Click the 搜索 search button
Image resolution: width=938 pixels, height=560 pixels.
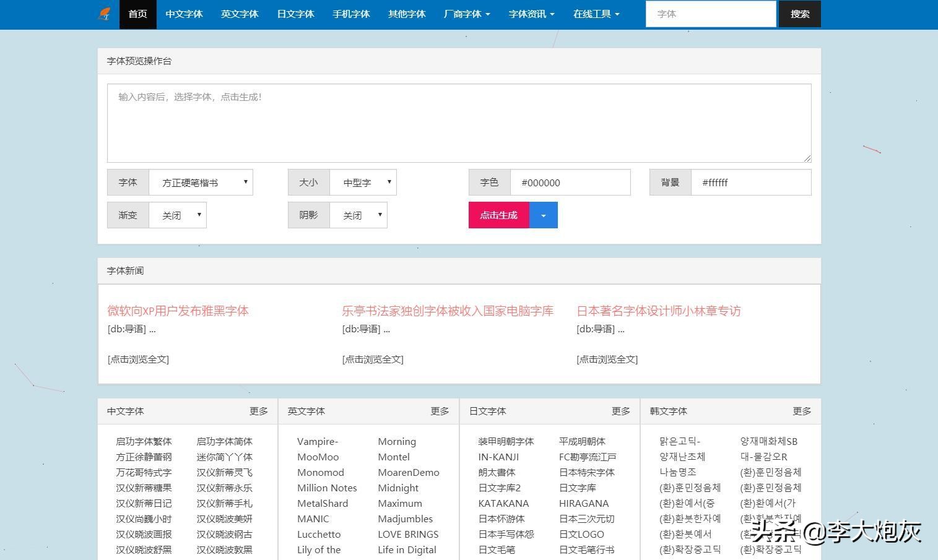coord(799,14)
